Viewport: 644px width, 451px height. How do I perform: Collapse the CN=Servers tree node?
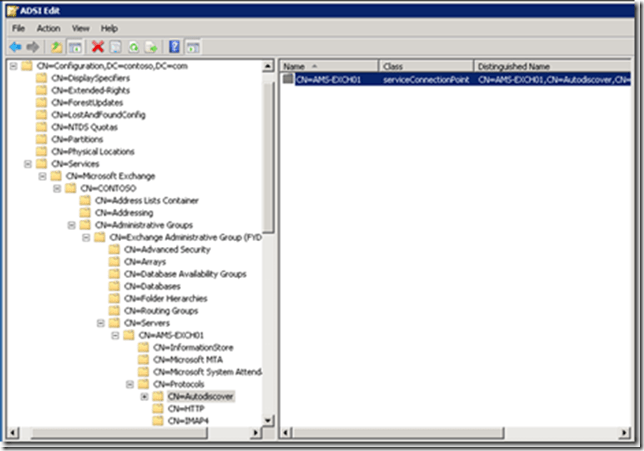coord(101,323)
